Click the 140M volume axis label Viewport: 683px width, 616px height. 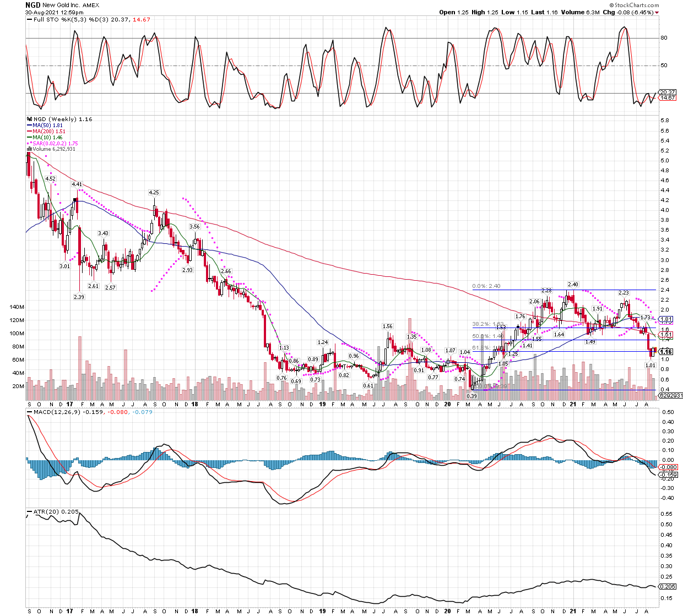pyautogui.click(x=18, y=307)
